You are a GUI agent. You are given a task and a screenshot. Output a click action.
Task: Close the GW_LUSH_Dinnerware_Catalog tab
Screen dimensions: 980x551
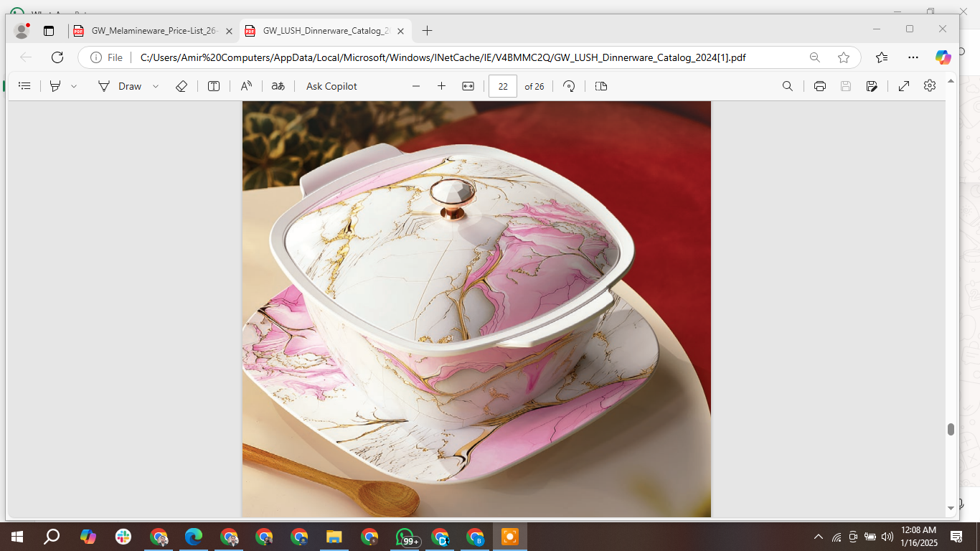(401, 31)
